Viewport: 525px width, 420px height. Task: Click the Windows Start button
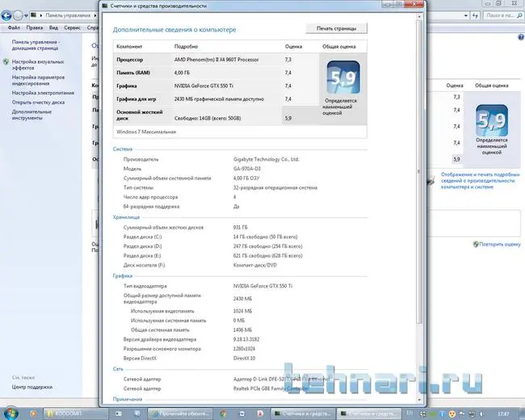coord(11,412)
